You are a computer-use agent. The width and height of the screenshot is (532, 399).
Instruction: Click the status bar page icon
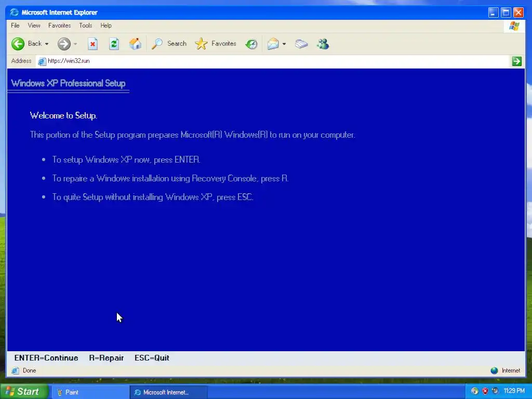pyautogui.click(x=15, y=370)
